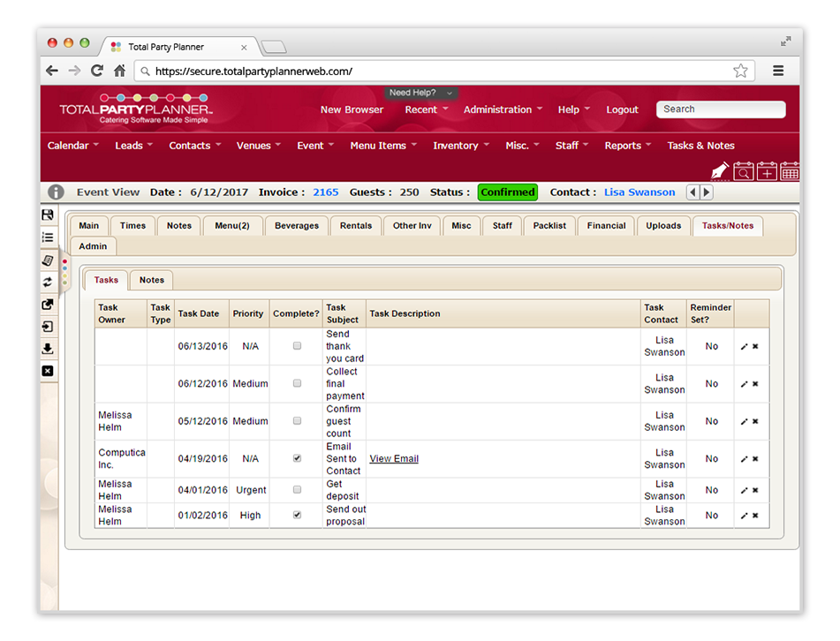840x641 pixels.
Task: Check Complete box for Get deposit
Action: (297, 489)
